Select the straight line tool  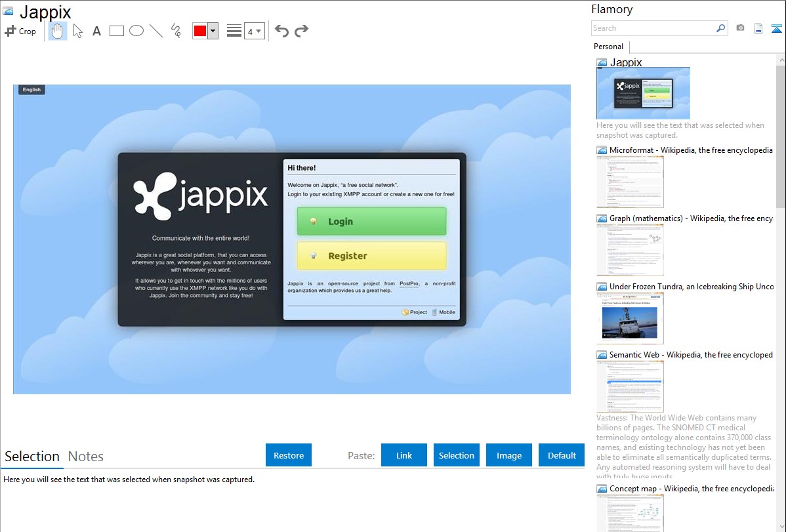tap(156, 31)
